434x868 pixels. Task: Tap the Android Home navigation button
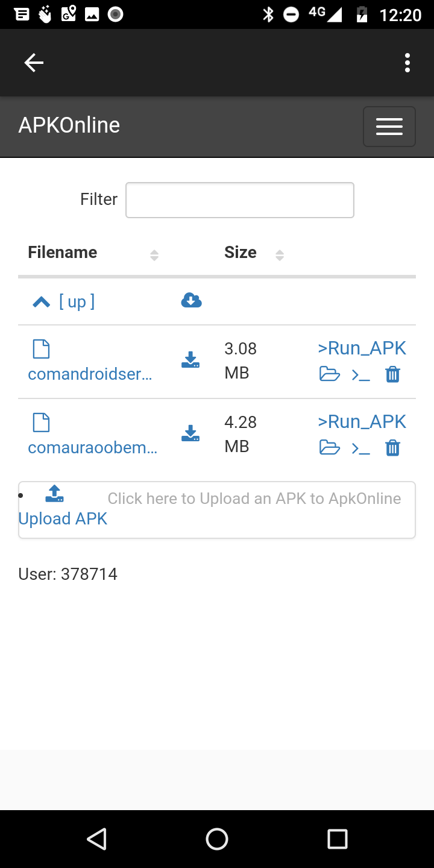pos(217,838)
